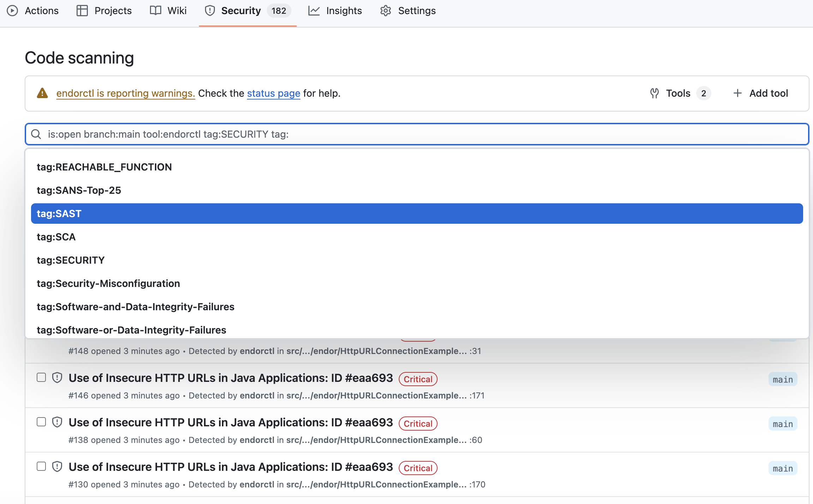Screen dimensions: 813x504
Task: Click the shield icon next to alert #146
Action: tap(56, 377)
